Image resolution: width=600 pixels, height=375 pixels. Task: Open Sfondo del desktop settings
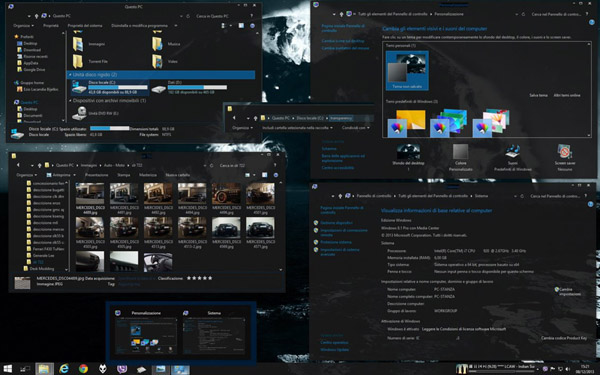point(408,156)
